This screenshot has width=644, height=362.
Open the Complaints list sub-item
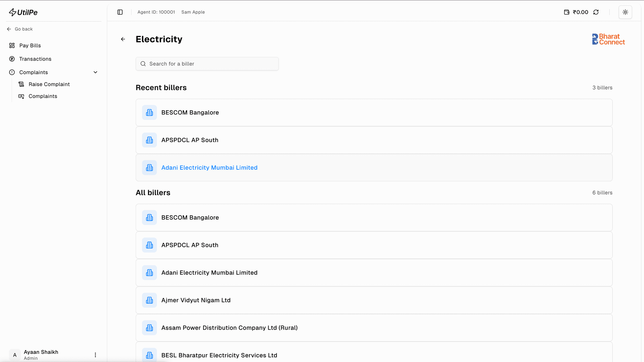tap(43, 96)
